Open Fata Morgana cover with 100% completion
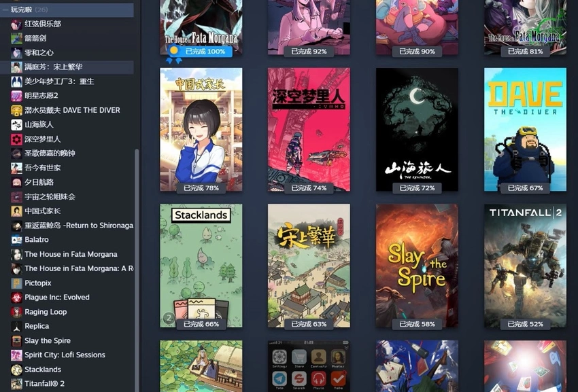Viewport: 578px width, 392px height. point(201,26)
